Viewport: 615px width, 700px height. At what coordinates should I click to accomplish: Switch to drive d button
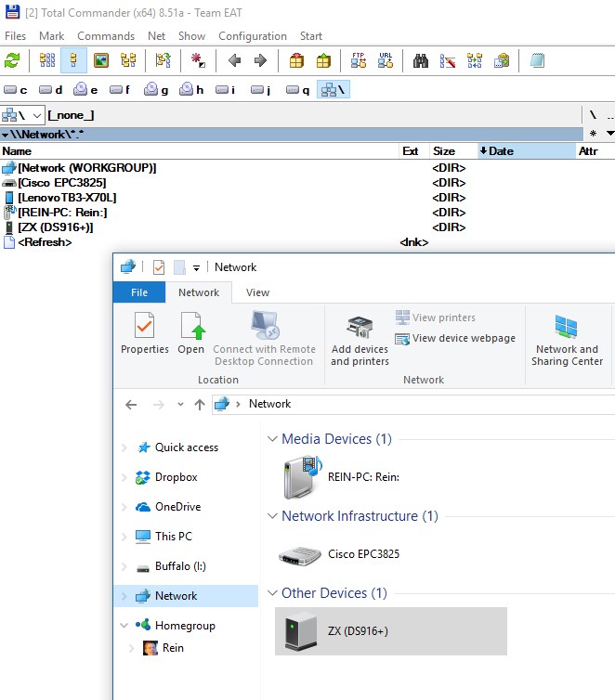coord(50,90)
